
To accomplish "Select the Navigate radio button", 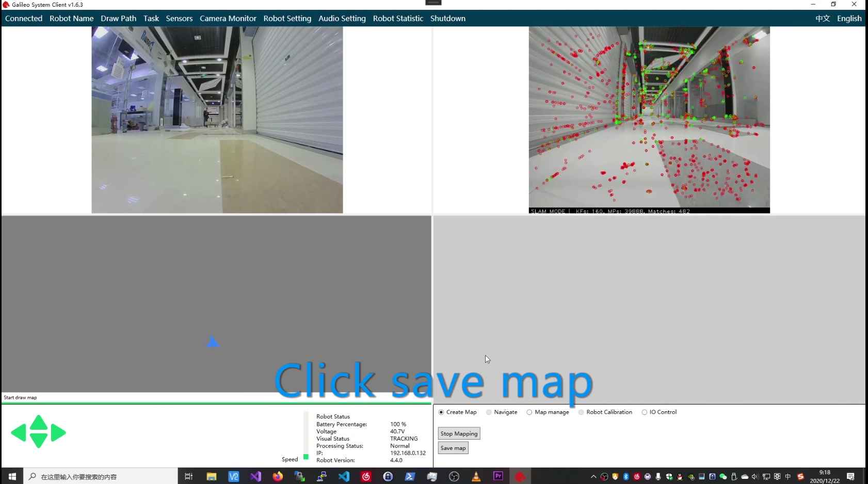I will 489,412.
